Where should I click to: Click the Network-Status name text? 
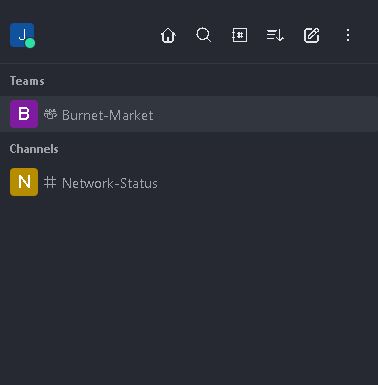[x=110, y=183]
